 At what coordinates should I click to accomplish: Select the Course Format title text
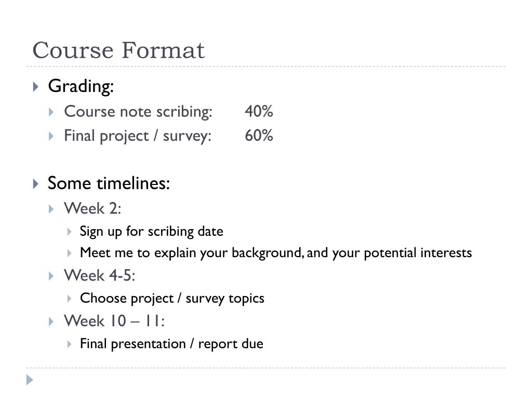click(118, 50)
